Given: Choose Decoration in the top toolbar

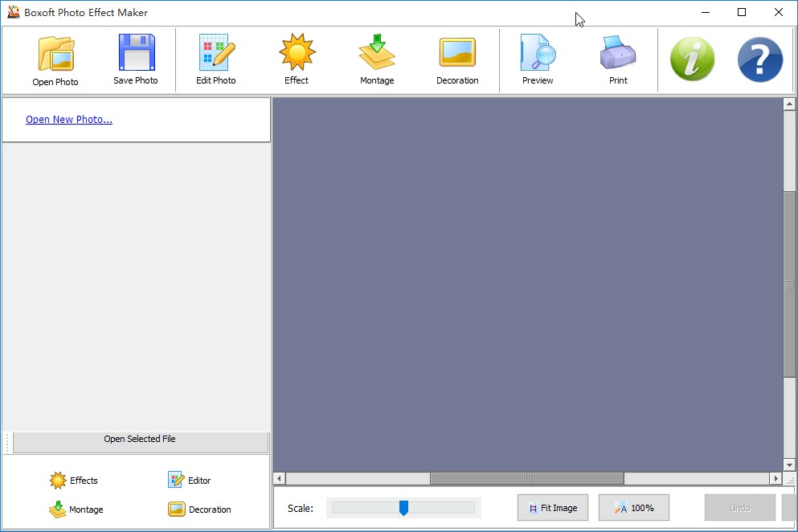Looking at the screenshot, I should (457, 59).
